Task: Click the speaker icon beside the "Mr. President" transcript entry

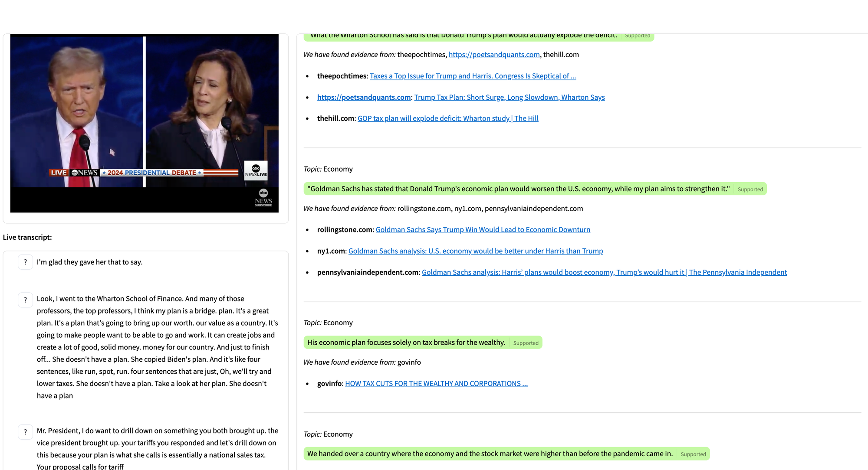Action: [25, 432]
